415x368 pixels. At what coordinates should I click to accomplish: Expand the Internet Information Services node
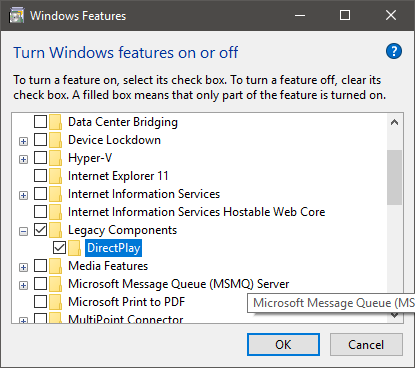click(x=23, y=196)
